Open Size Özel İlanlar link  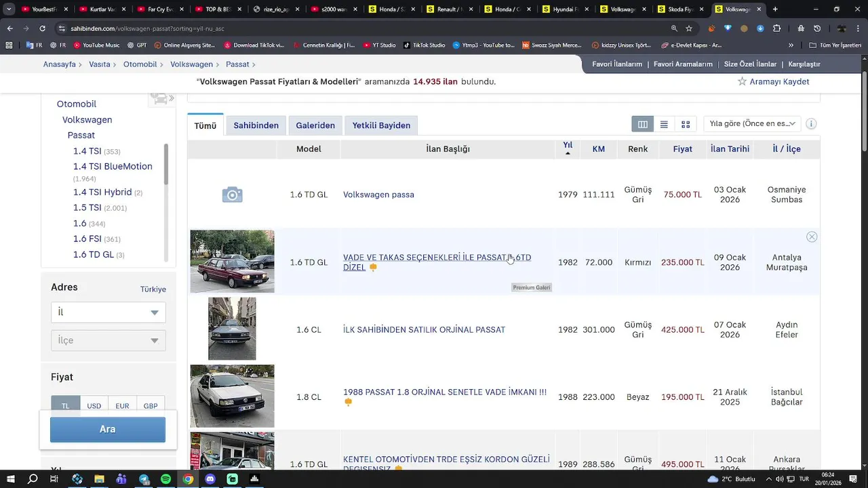(750, 64)
